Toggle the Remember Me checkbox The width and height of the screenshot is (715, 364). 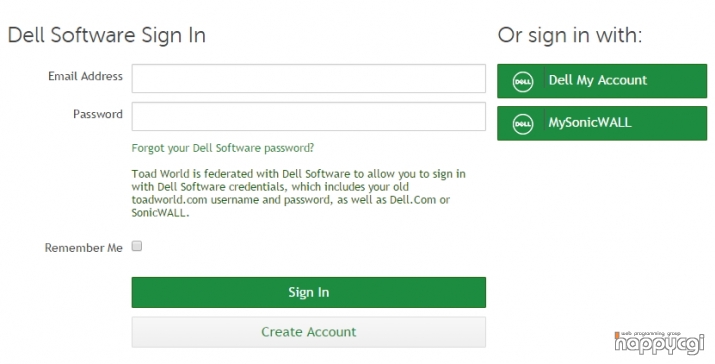coord(137,246)
